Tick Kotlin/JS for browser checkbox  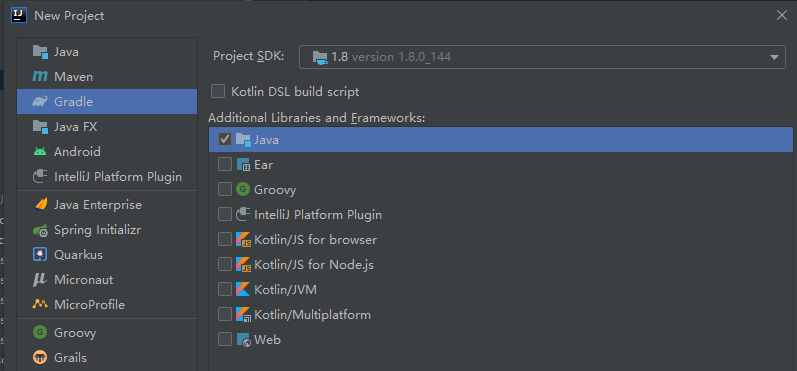(225, 239)
